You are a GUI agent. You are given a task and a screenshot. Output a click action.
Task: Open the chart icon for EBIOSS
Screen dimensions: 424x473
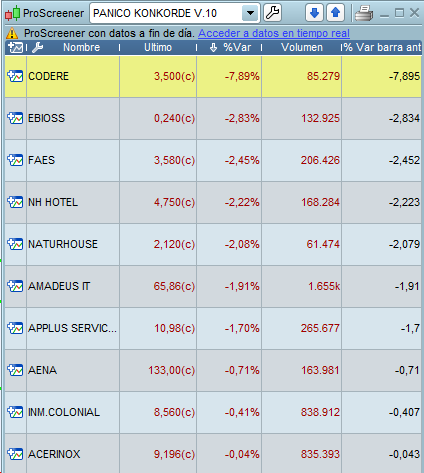coord(15,118)
